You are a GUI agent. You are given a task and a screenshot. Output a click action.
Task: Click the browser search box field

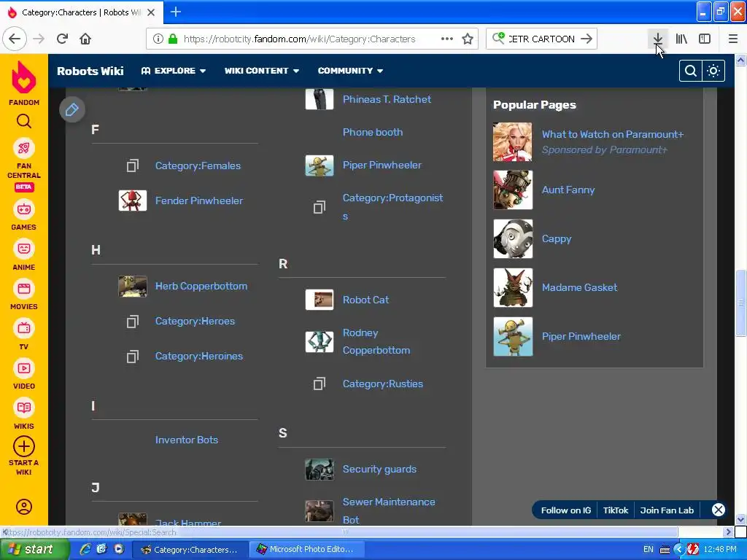click(x=541, y=39)
